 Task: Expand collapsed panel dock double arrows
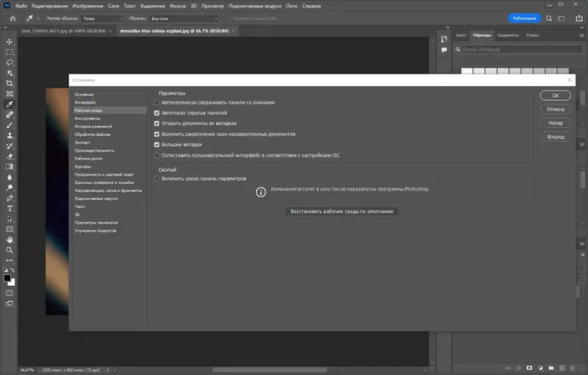448,27
